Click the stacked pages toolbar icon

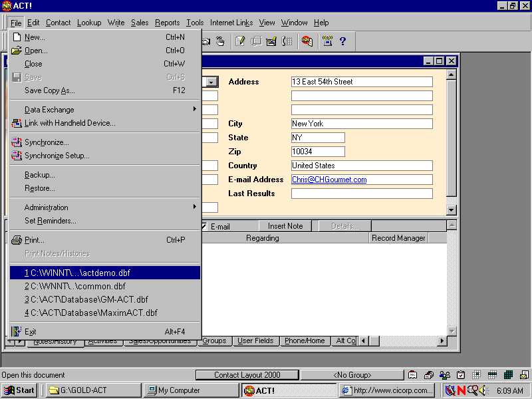pyautogui.click(x=256, y=41)
